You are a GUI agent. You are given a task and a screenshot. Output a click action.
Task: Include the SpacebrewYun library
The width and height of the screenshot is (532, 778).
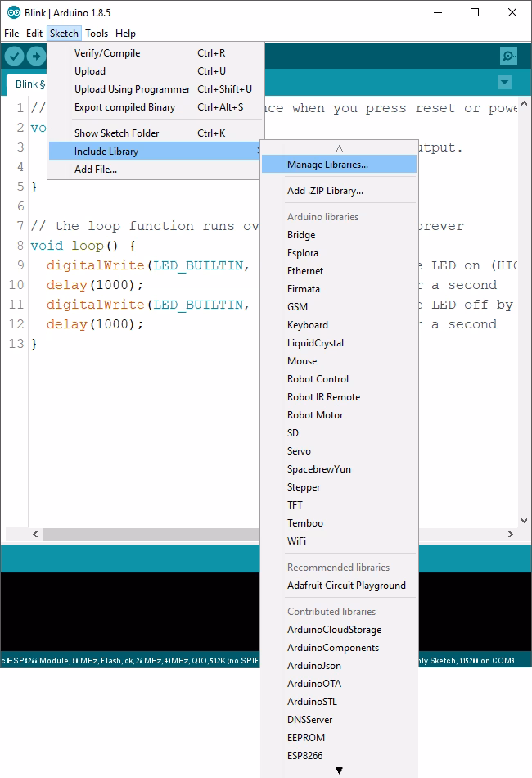click(x=339, y=469)
